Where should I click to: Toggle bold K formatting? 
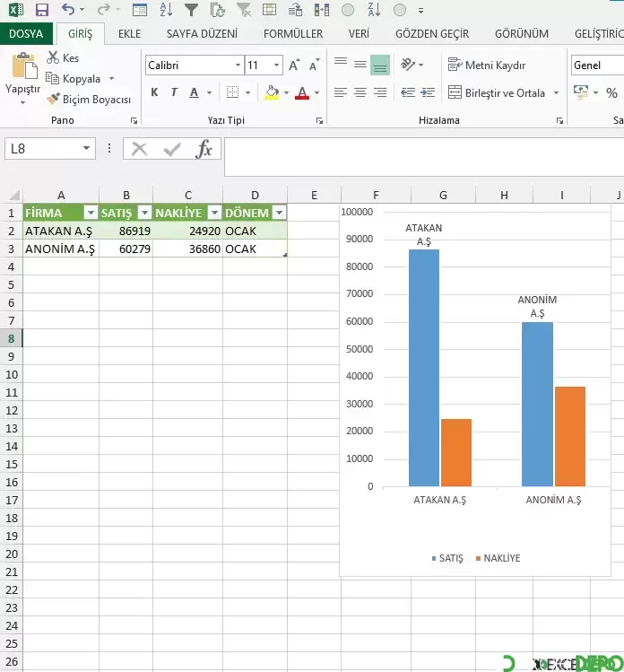coord(154,92)
